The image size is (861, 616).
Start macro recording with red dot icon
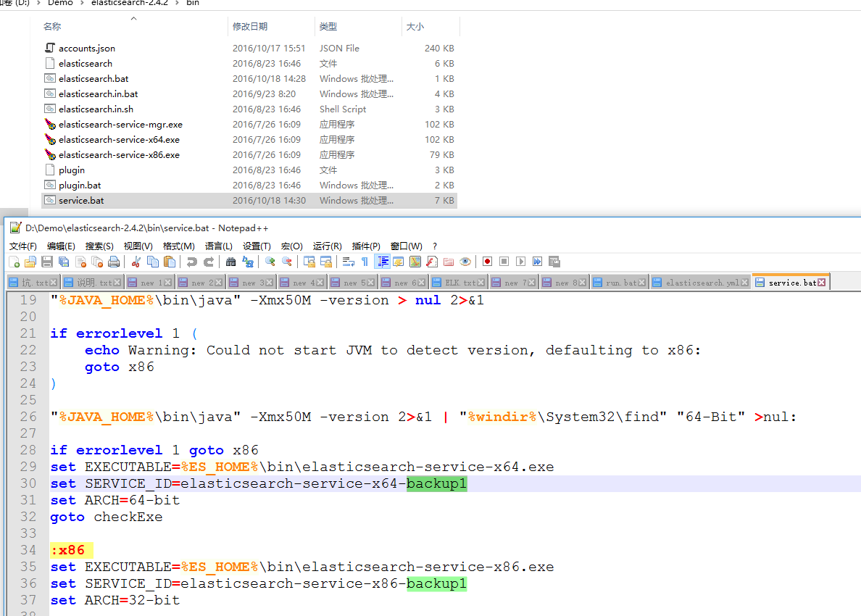[x=487, y=262]
